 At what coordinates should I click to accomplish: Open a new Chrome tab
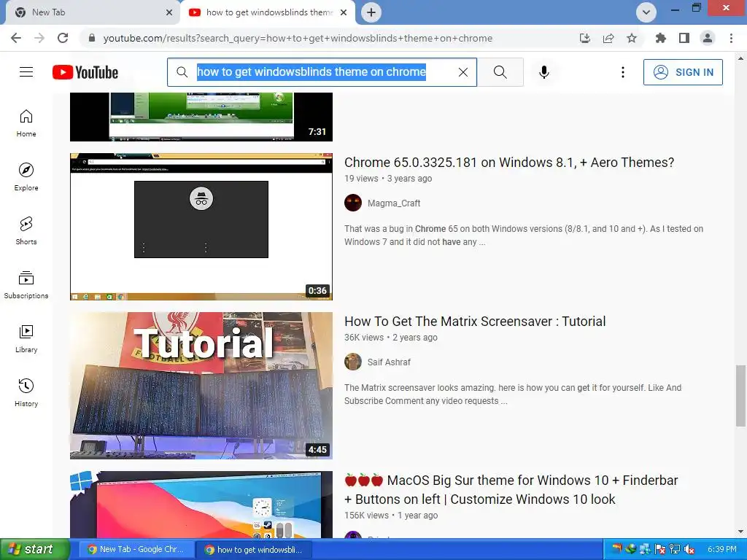click(x=371, y=12)
